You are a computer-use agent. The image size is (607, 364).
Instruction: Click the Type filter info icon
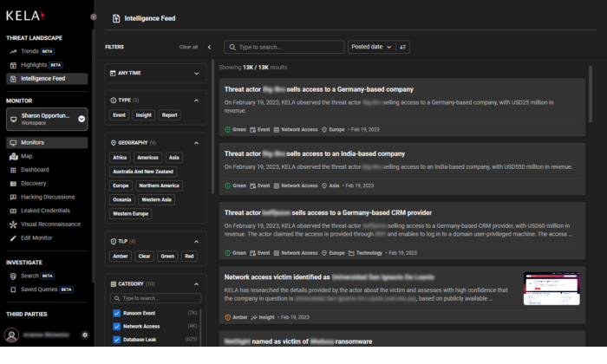click(x=113, y=101)
